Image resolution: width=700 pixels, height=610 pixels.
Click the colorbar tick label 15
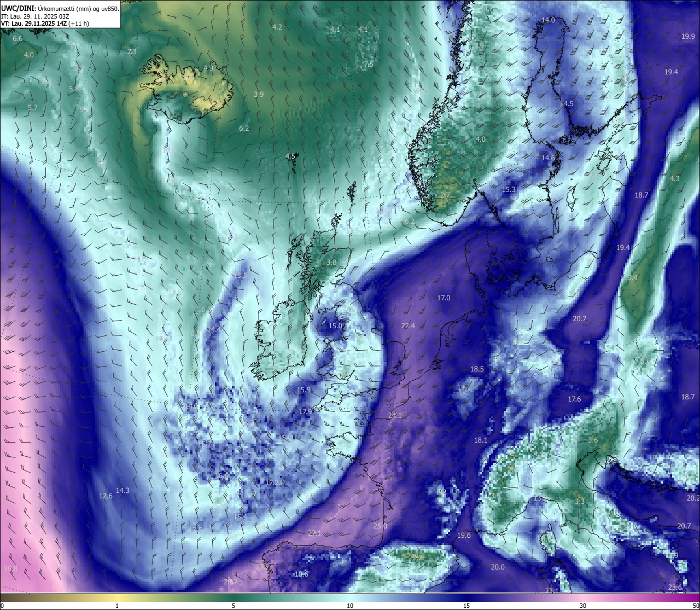coord(466,606)
